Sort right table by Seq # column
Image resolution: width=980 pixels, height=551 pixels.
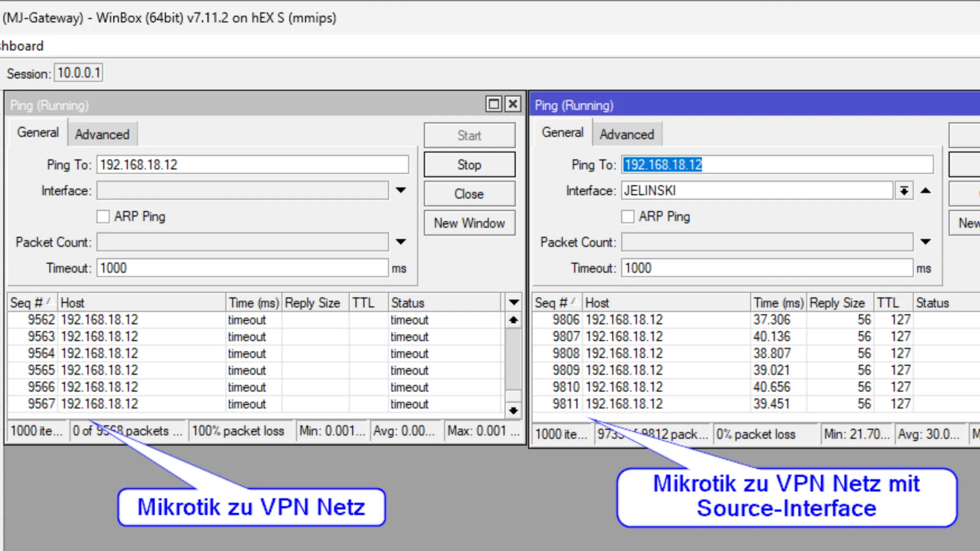coord(557,303)
